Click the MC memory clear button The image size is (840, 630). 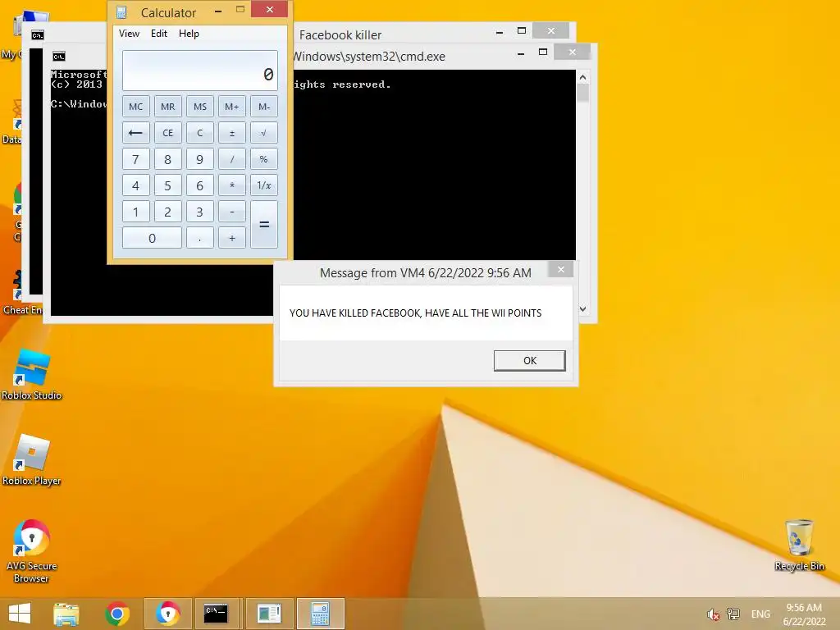[135, 107]
